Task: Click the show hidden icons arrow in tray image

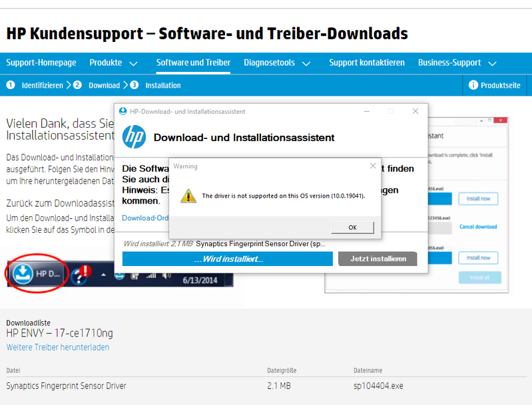Action: [x=103, y=275]
